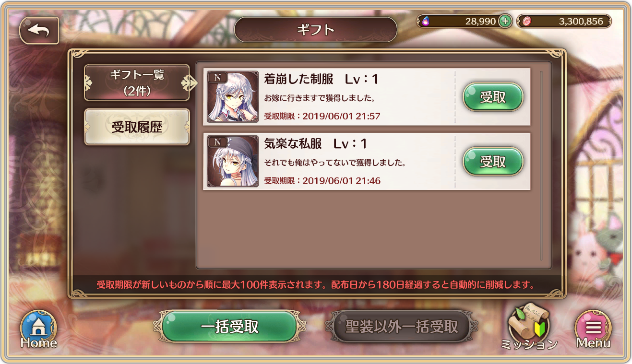The width and height of the screenshot is (632, 364).
Task: Tap the green plus beside 28,990
Action: coord(505,21)
